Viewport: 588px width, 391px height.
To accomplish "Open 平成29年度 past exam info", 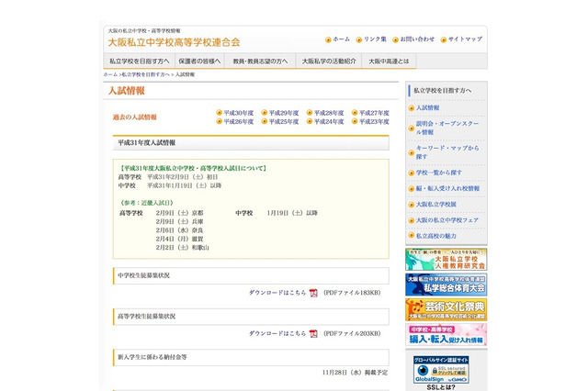I will [x=284, y=113].
